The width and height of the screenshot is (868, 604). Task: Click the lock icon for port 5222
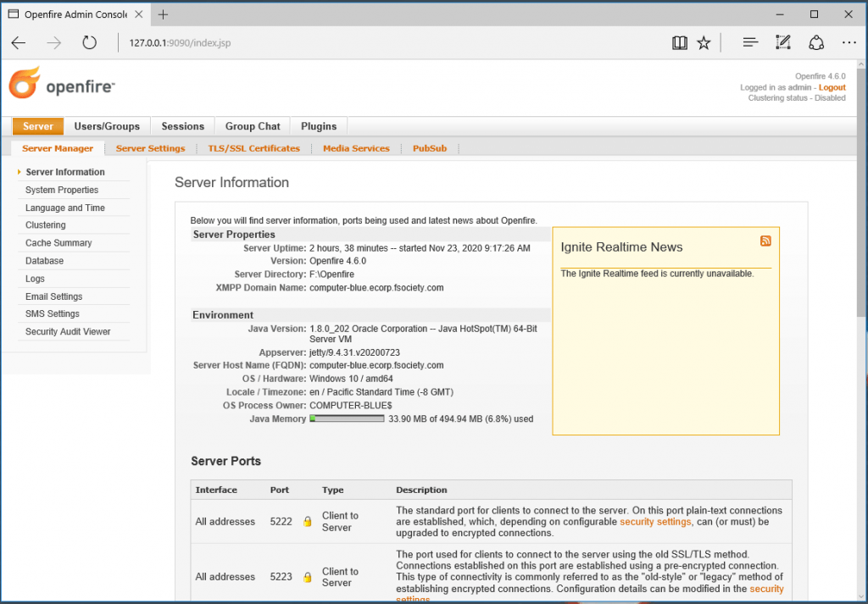307,522
